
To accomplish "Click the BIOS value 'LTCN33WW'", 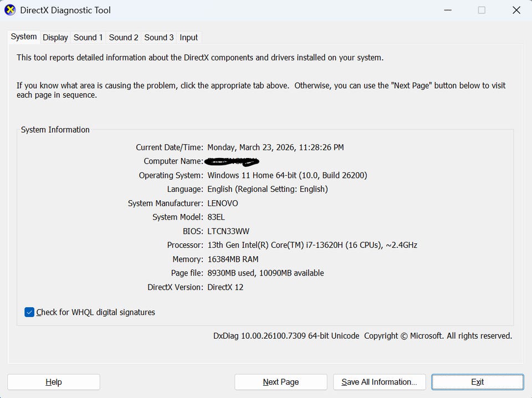I will [x=228, y=231].
